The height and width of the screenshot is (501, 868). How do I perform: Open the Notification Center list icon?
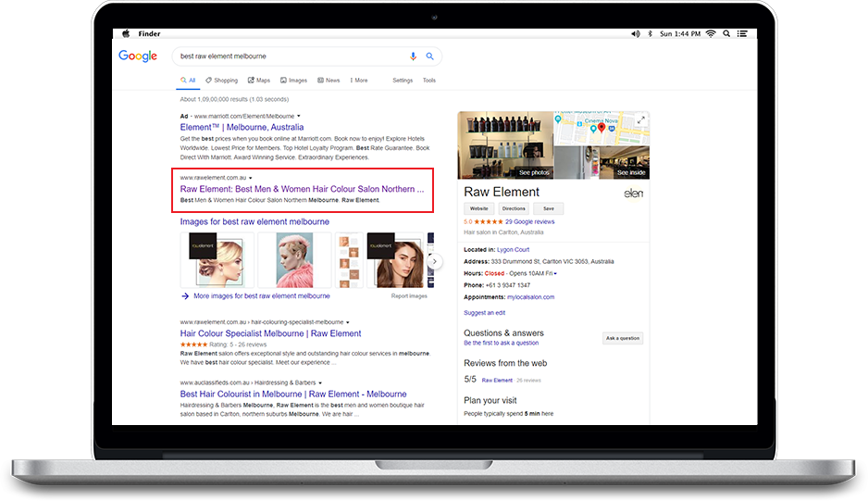tap(742, 34)
